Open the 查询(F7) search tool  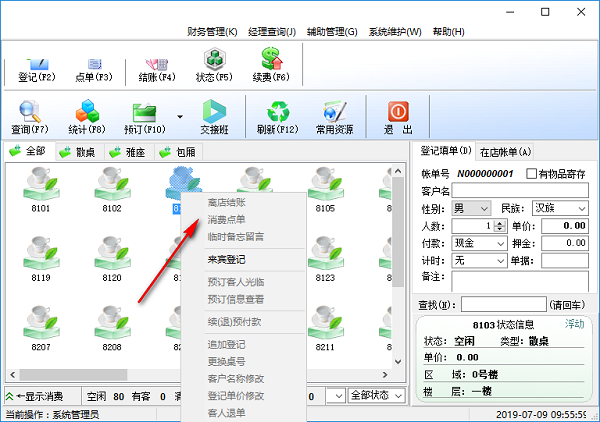[30, 117]
